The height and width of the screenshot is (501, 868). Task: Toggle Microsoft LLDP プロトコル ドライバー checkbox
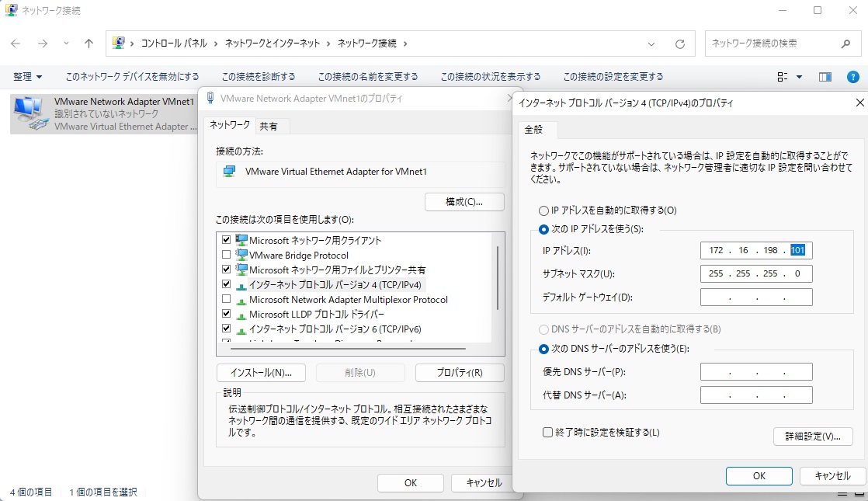tap(226, 314)
